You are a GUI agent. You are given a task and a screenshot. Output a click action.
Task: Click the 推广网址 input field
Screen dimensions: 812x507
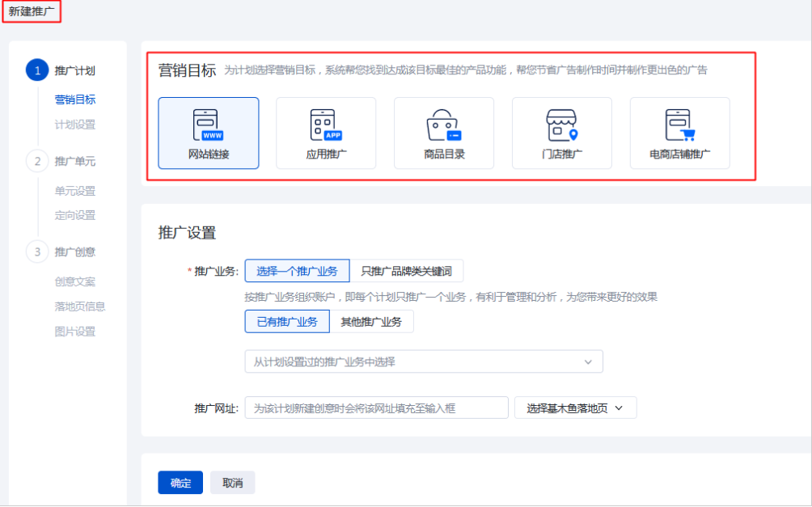[377, 408]
